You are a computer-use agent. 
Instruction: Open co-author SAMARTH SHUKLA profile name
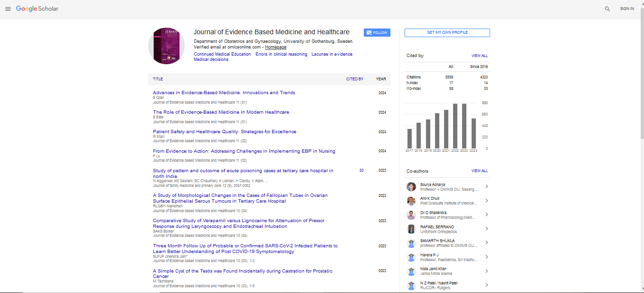pos(437,241)
